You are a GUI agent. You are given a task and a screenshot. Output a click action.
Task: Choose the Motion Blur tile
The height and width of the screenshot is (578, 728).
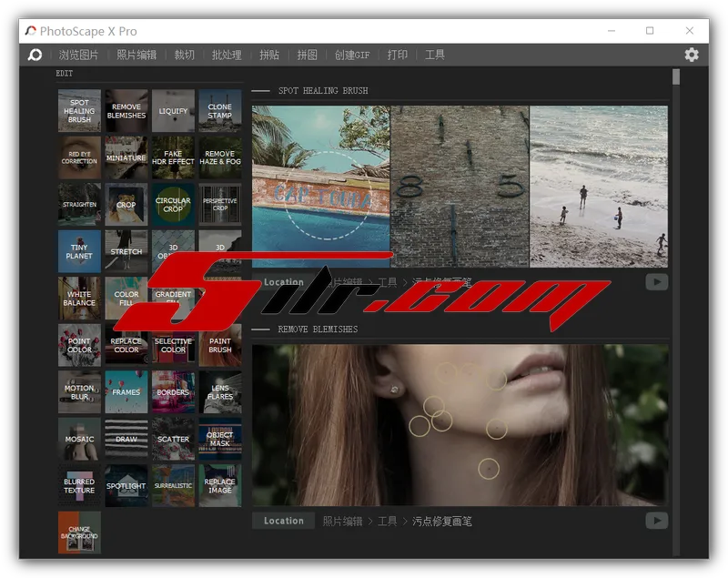pyautogui.click(x=79, y=392)
